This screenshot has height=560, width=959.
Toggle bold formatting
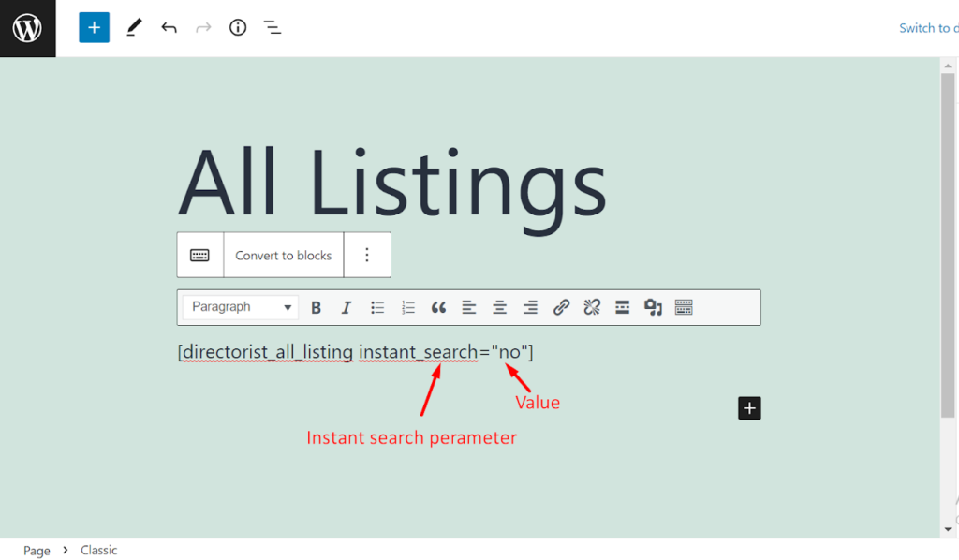click(316, 307)
